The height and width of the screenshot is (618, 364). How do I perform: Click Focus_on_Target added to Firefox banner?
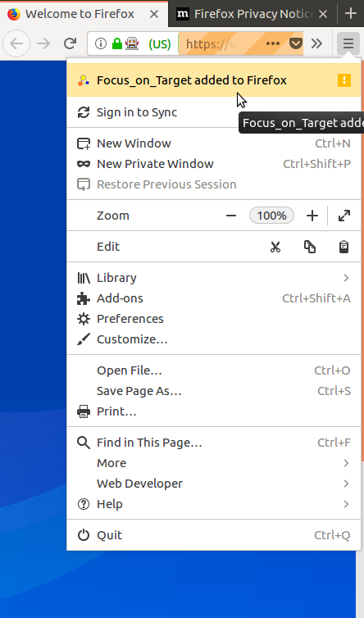pos(214,80)
